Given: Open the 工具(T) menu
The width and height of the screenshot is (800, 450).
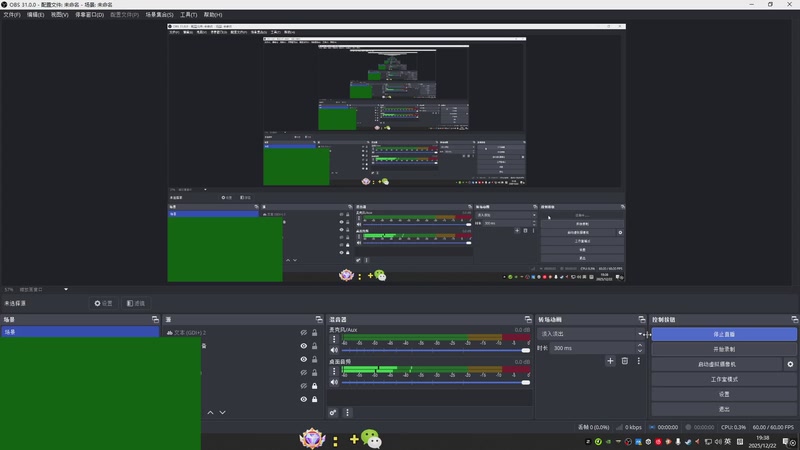Looking at the screenshot, I should pos(188,15).
